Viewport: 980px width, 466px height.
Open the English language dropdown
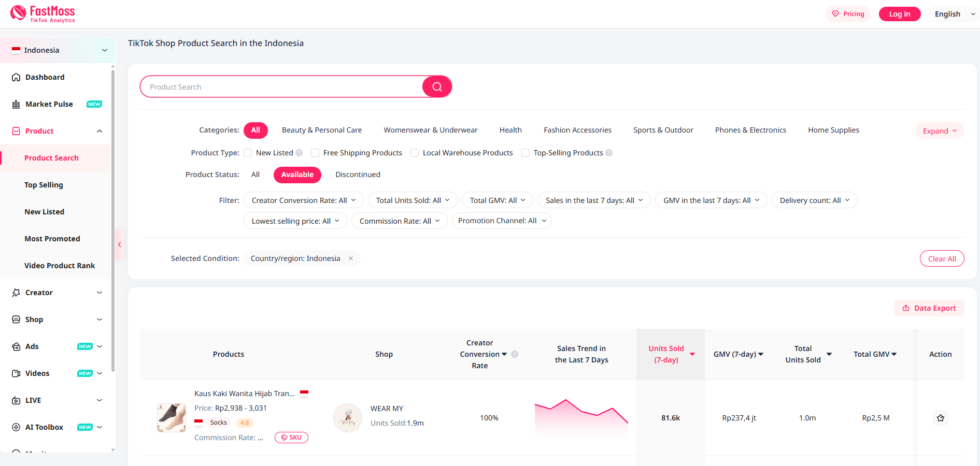(x=955, y=14)
